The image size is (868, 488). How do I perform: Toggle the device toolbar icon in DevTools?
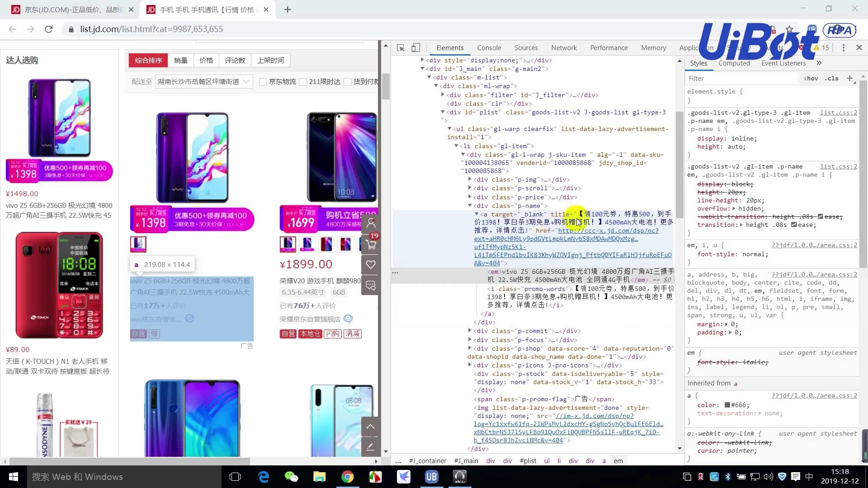415,47
